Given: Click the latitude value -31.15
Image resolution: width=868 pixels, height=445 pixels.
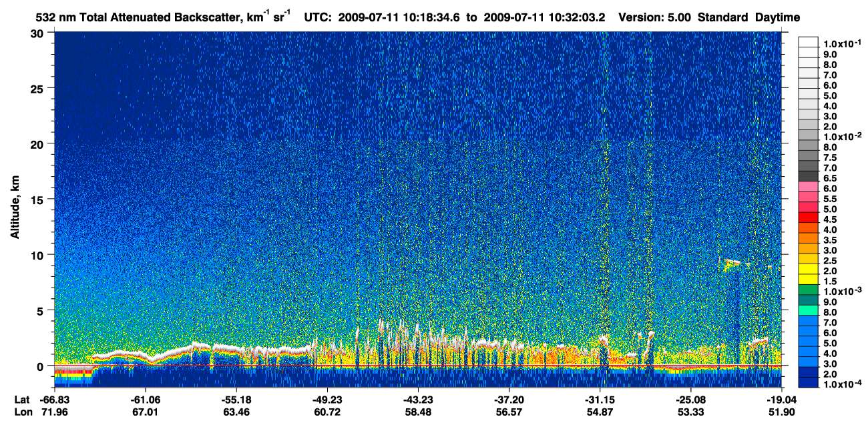Looking at the screenshot, I should (600, 399).
